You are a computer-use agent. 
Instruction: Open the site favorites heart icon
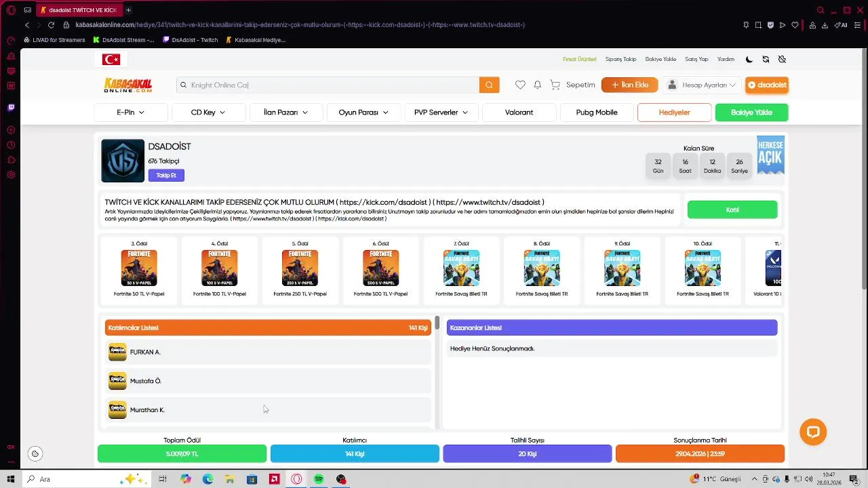[x=520, y=85]
